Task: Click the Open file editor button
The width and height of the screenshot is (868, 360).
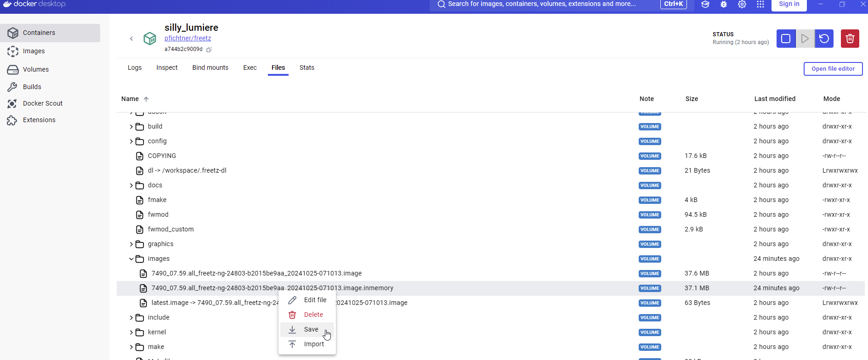Action: [833, 69]
